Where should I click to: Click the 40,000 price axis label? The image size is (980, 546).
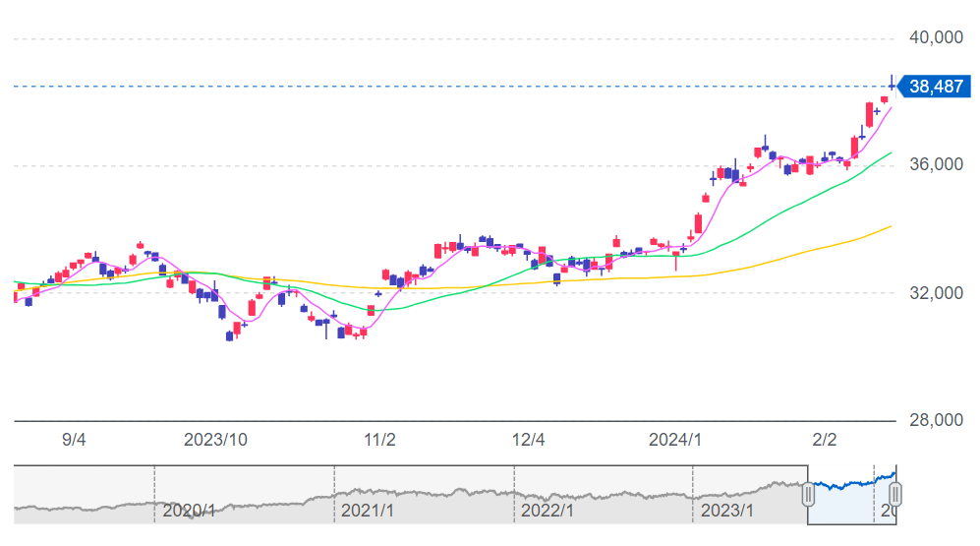(x=934, y=38)
